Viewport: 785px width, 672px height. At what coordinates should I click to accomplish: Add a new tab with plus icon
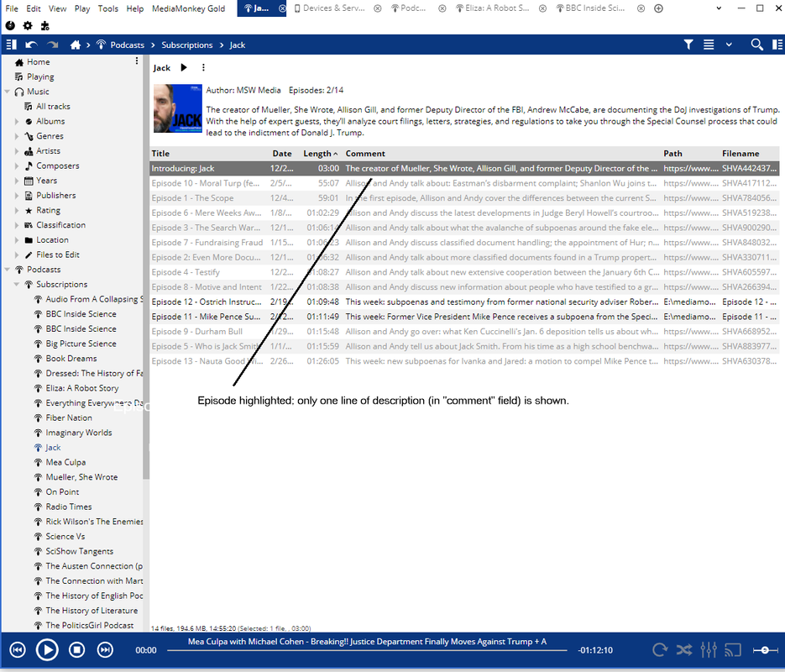tap(659, 8)
